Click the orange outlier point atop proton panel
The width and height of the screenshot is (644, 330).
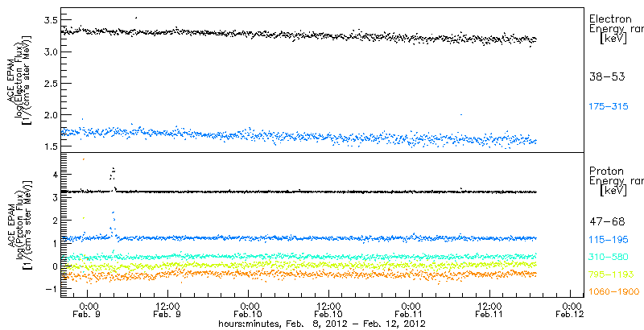[x=84, y=159]
